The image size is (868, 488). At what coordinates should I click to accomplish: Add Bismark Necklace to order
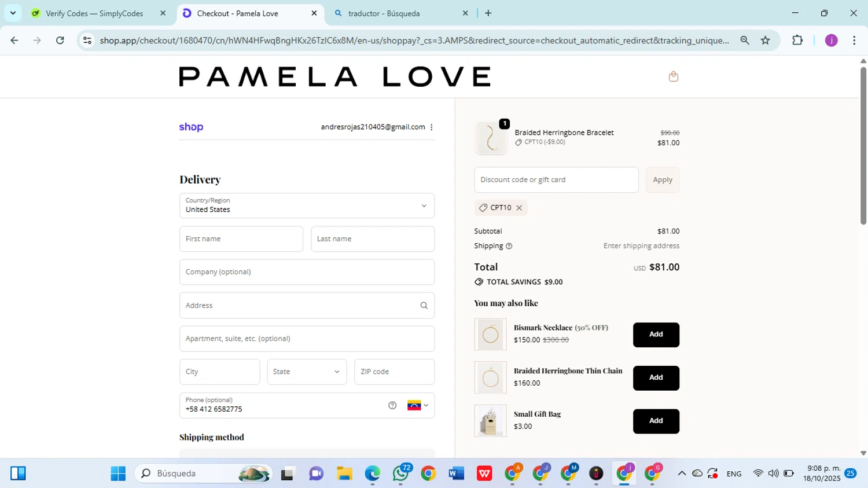656,335
